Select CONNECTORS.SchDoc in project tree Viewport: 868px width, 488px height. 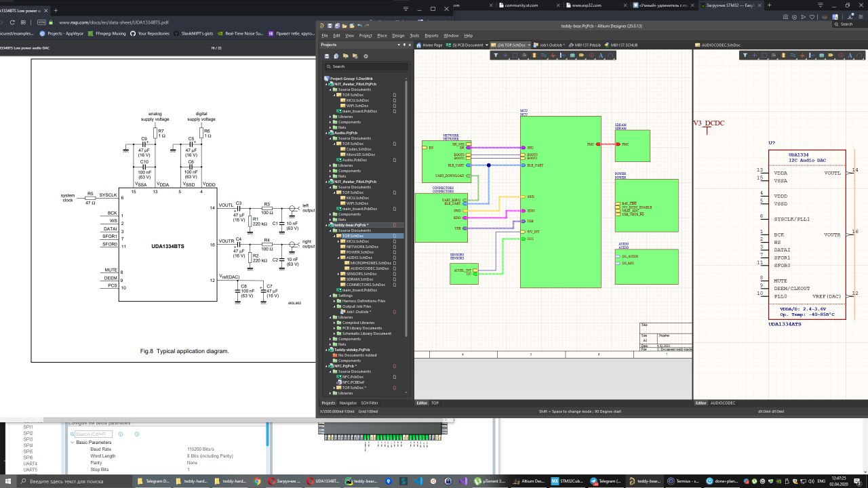coord(365,285)
